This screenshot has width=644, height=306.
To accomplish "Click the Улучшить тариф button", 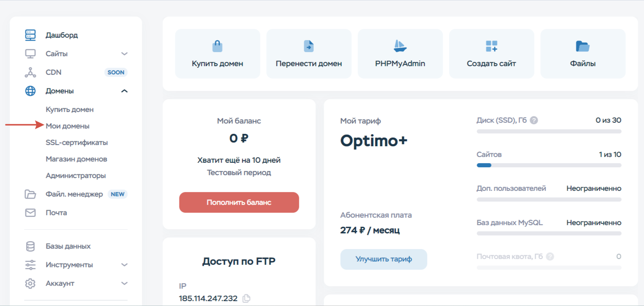I will 384,259.
